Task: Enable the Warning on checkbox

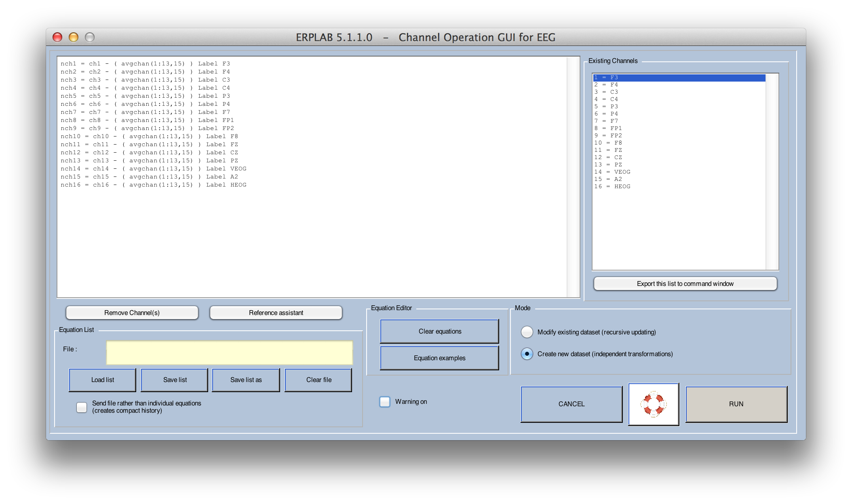Action: [385, 401]
